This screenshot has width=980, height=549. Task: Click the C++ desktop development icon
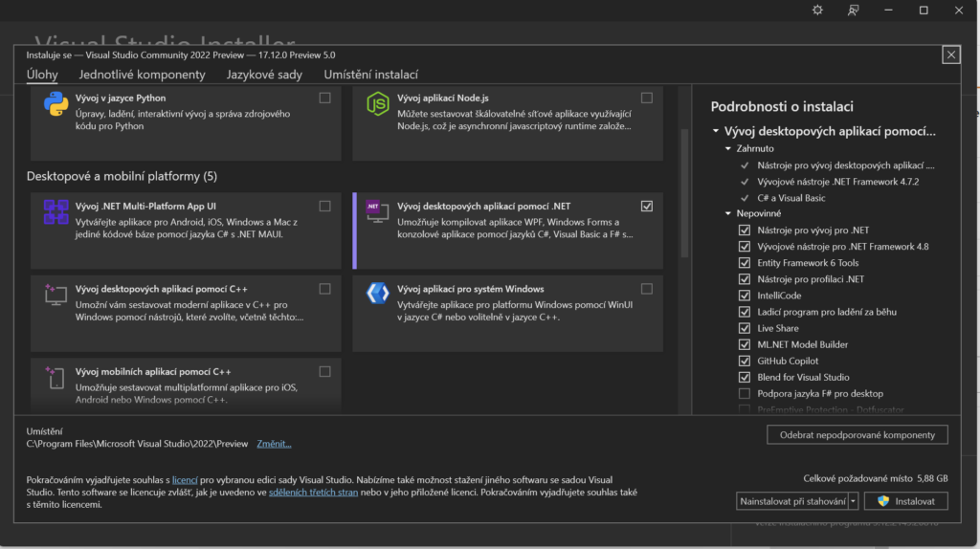55,296
